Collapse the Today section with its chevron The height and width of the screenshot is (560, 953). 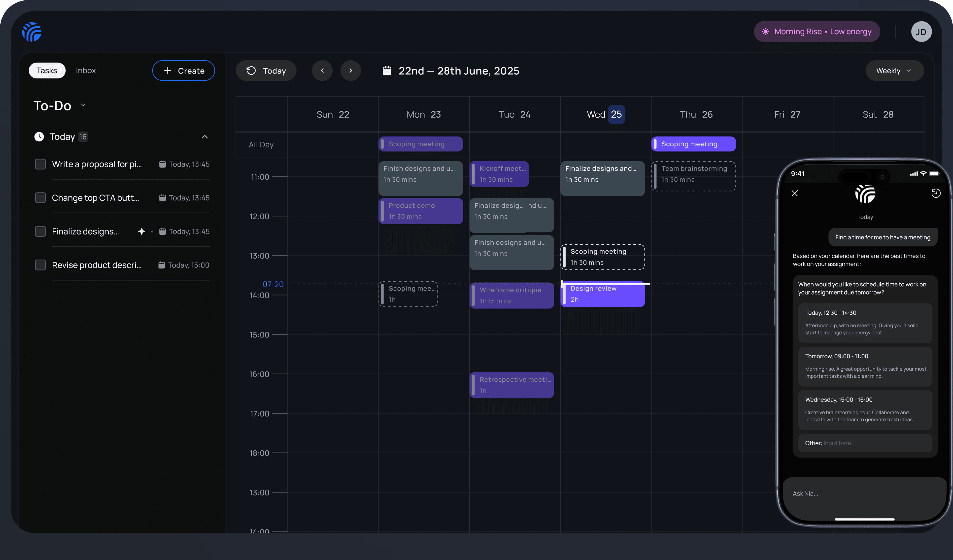click(x=204, y=136)
